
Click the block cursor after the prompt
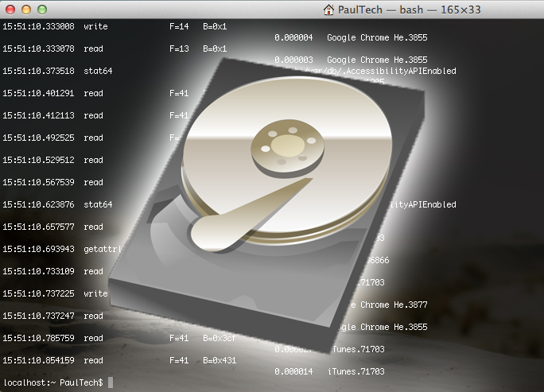tap(111, 382)
